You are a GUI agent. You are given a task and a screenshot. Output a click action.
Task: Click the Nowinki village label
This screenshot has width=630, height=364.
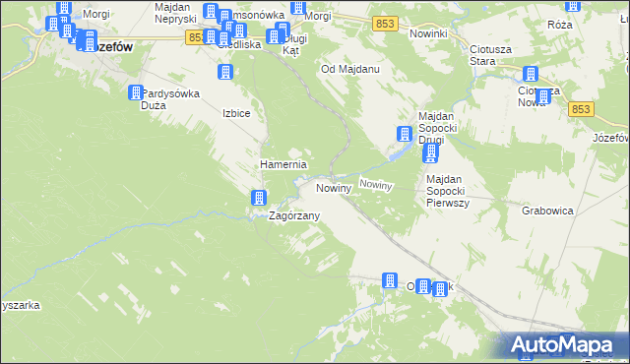coord(428,33)
